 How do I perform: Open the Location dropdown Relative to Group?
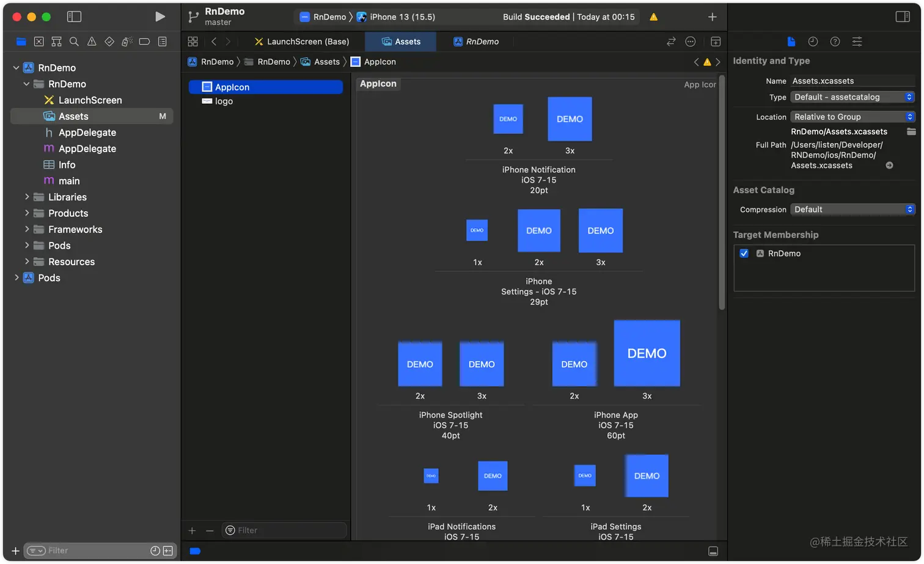[x=853, y=117]
